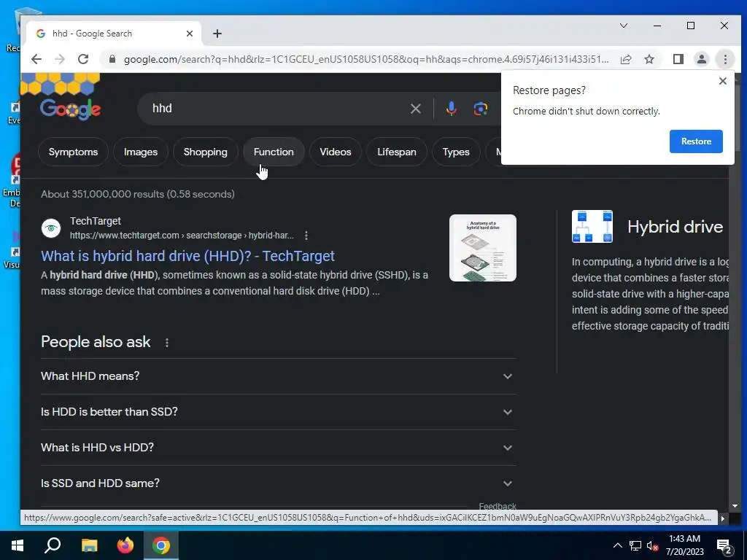Filter results by Symptoms chip

click(x=73, y=152)
